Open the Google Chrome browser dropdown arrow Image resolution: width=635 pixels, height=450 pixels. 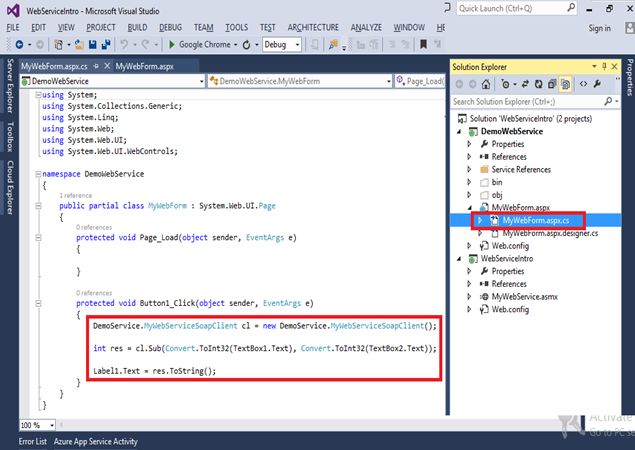click(x=235, y=45)
